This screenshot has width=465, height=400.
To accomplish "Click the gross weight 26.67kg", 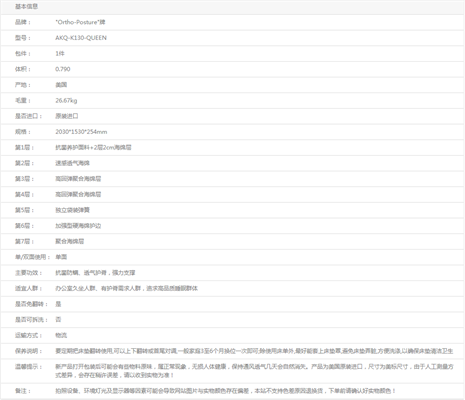I will [66, 101].
